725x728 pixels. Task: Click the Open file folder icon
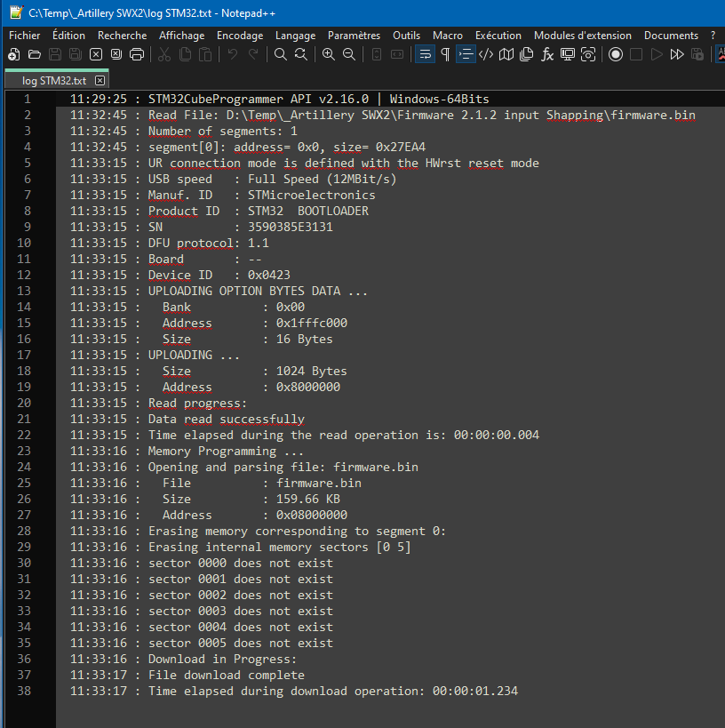coord(35,54)
